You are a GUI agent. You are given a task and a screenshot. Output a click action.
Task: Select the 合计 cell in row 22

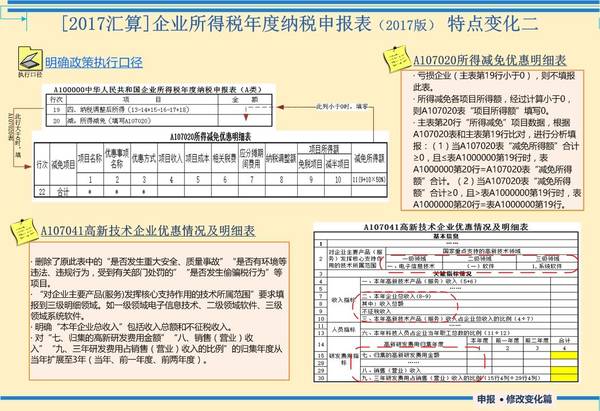point(63,192)
